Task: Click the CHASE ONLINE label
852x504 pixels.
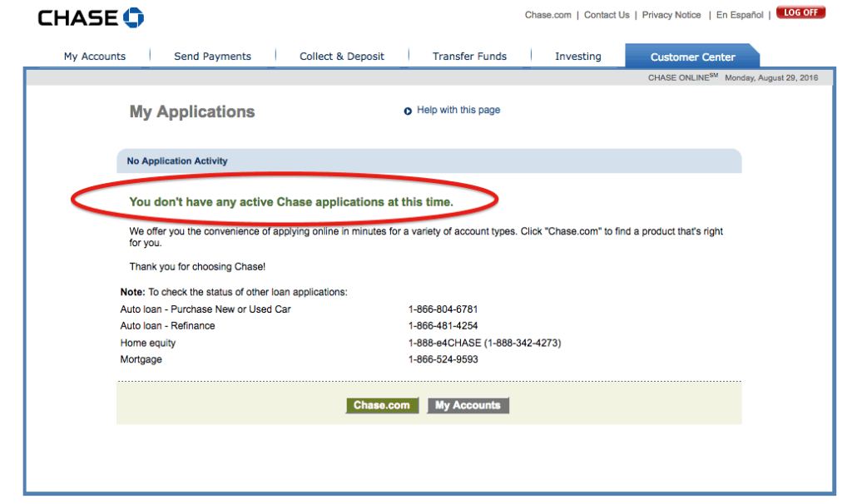Action: pos(682,77)
